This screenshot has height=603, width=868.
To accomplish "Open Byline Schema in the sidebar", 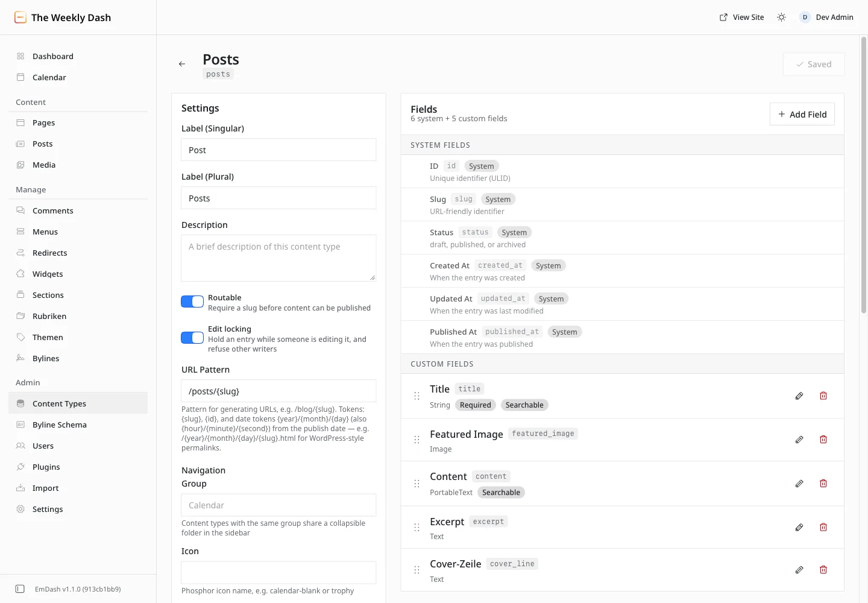I will click(78, 425).
